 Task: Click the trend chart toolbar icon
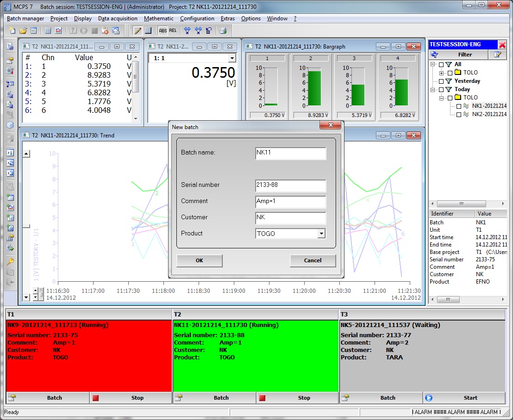pos(58,31)
